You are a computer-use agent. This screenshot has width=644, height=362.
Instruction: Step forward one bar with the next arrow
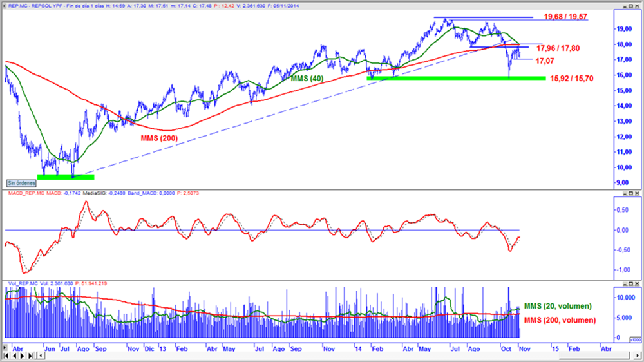coord(22,356)
